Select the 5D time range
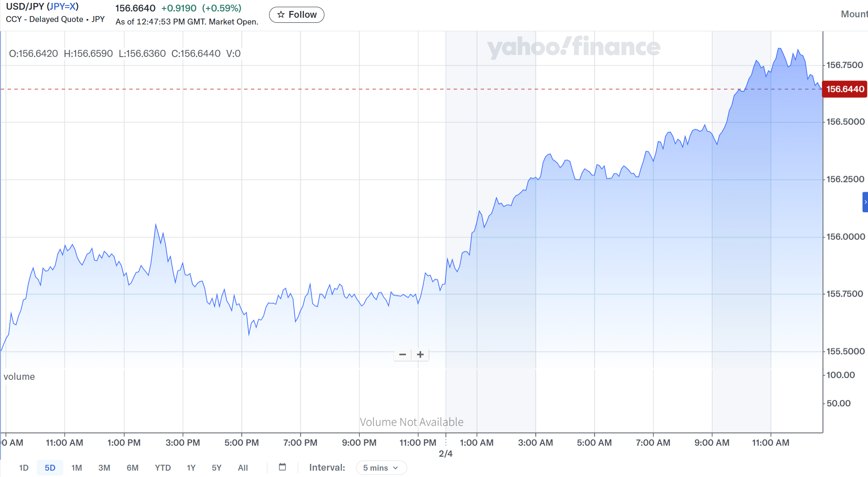The width and height of the screenshot is (868, 477). click(50, 468)
